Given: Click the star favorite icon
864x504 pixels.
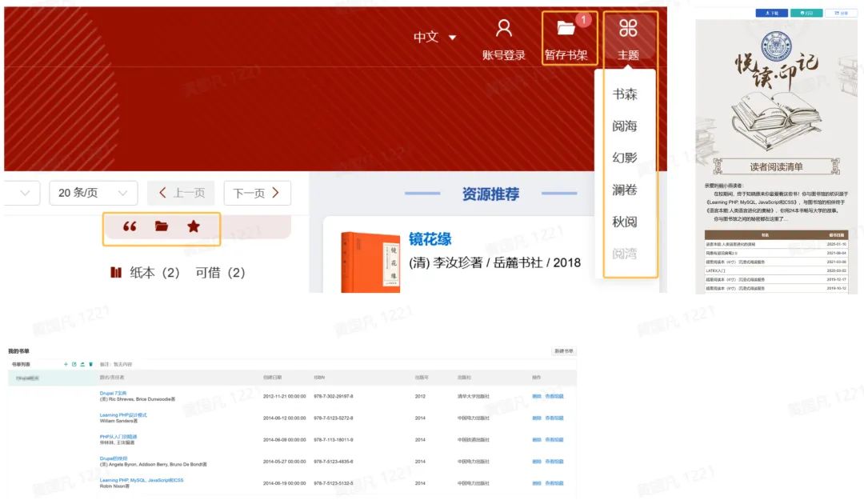Looking at the screenshot, I should pyautogui.click(x=194, y=227).
